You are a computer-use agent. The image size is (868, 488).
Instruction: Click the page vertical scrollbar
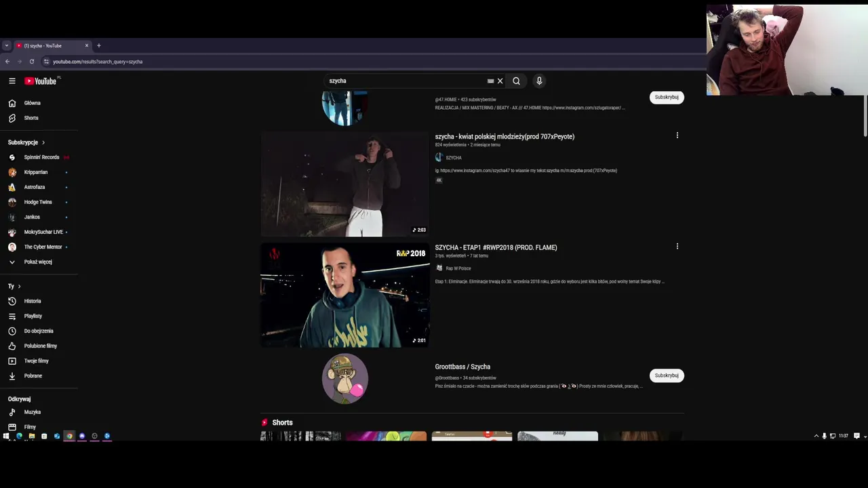pyautogui.click(x=866, y=116)
